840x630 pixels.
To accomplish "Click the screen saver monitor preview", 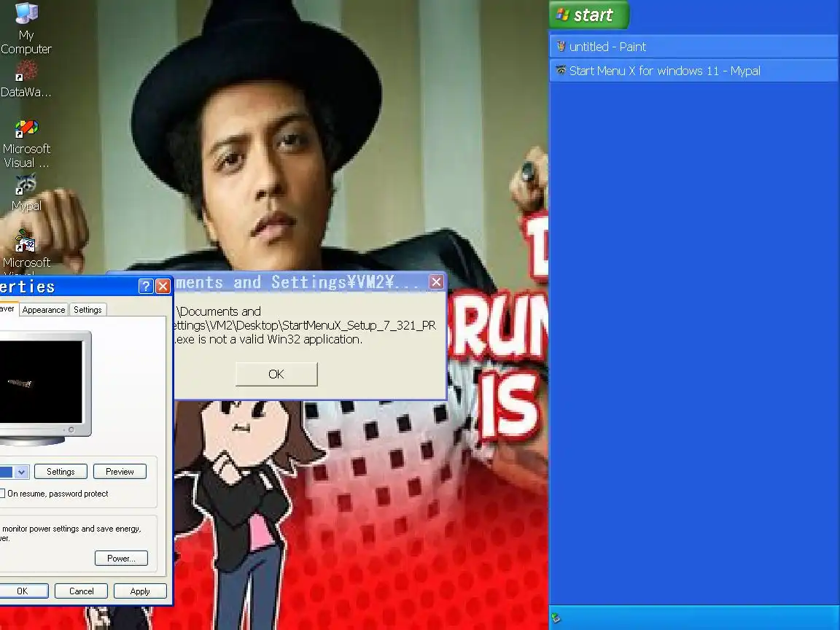I will [x=41, y=382].
